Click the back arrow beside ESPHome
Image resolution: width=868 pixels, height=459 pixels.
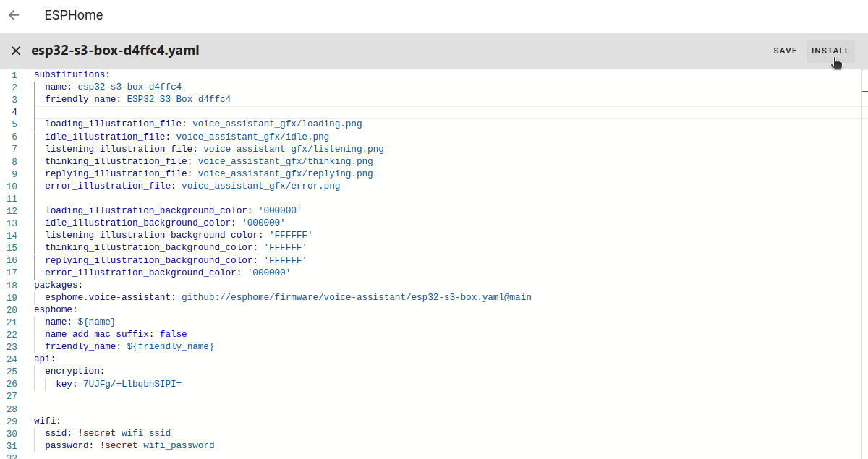(x=14, y=15)
